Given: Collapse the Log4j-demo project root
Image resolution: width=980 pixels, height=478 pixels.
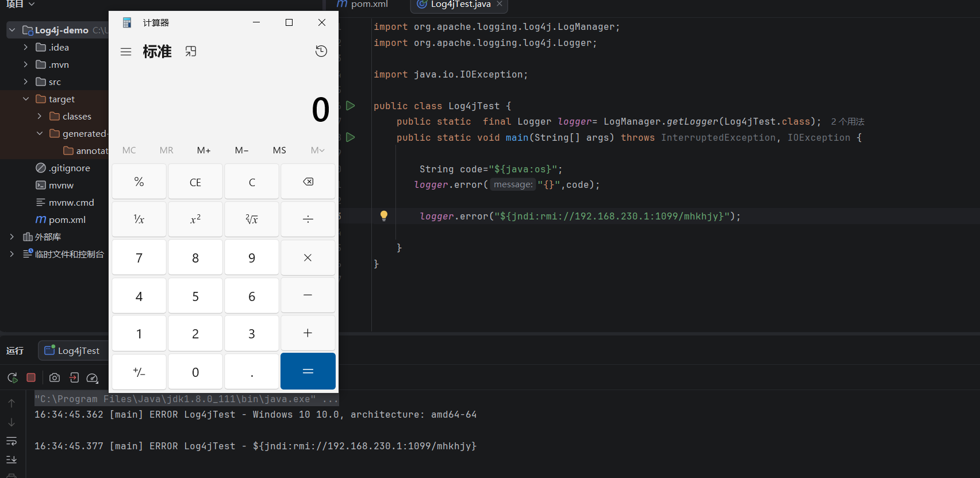Looking at the screenshot, I should point(11,30).
